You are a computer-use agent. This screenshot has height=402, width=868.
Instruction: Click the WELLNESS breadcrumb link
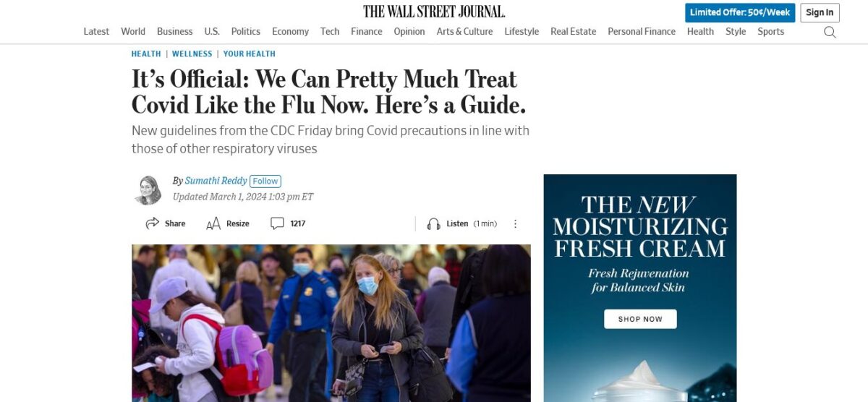tap(192, 54)
